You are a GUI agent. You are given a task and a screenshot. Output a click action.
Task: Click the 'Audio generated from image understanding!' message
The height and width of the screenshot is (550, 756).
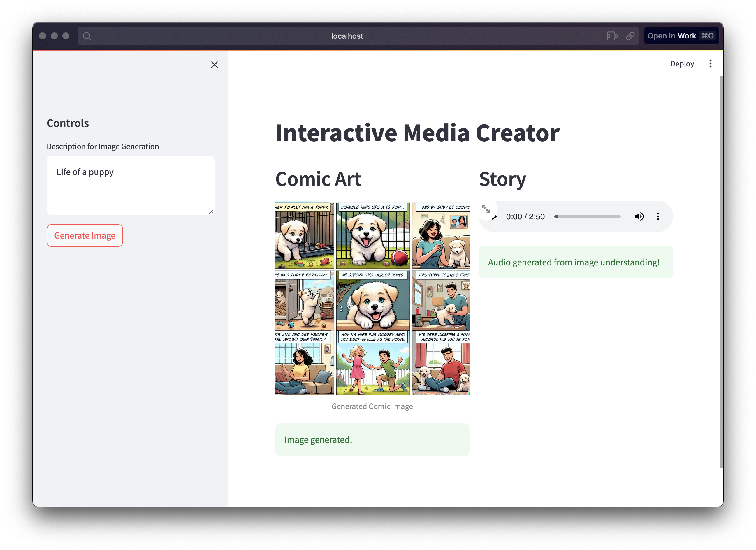[x=576, y=262]
